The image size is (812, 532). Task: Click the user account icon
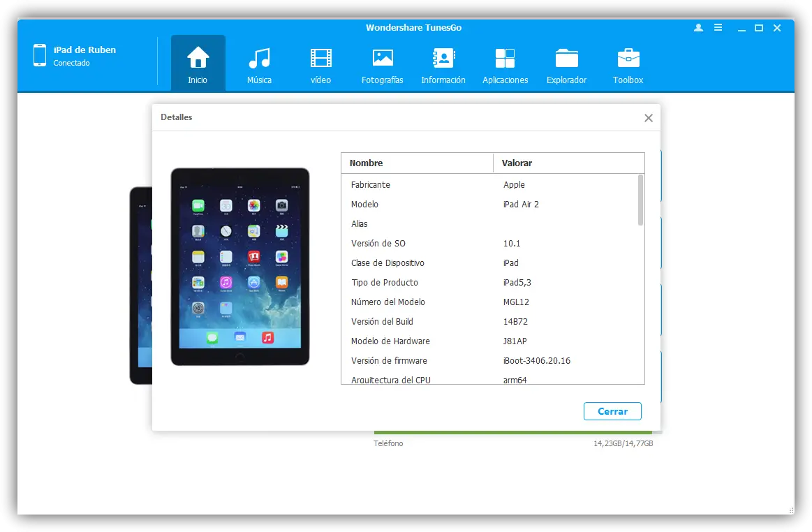point(699,27)
